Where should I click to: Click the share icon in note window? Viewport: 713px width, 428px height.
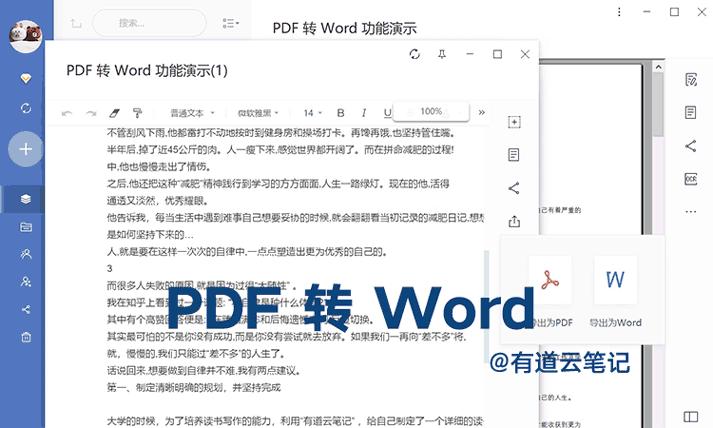tap(514, 188)
